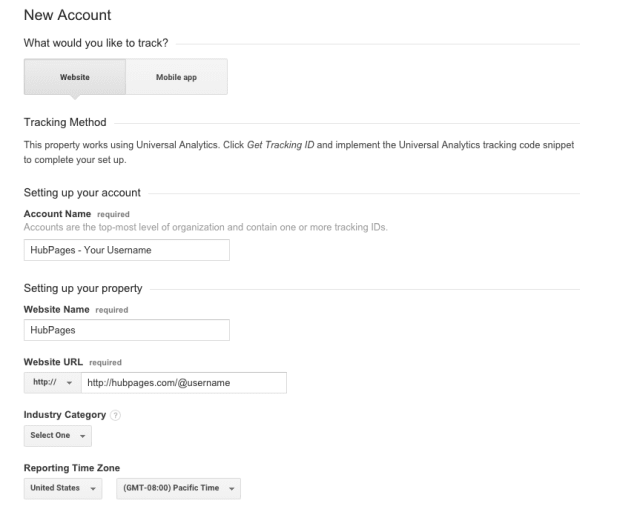Image resolution: width=620 pixels, height=512 pixels.
Task: Select the Website tracking tab
Action: point(75,77)
